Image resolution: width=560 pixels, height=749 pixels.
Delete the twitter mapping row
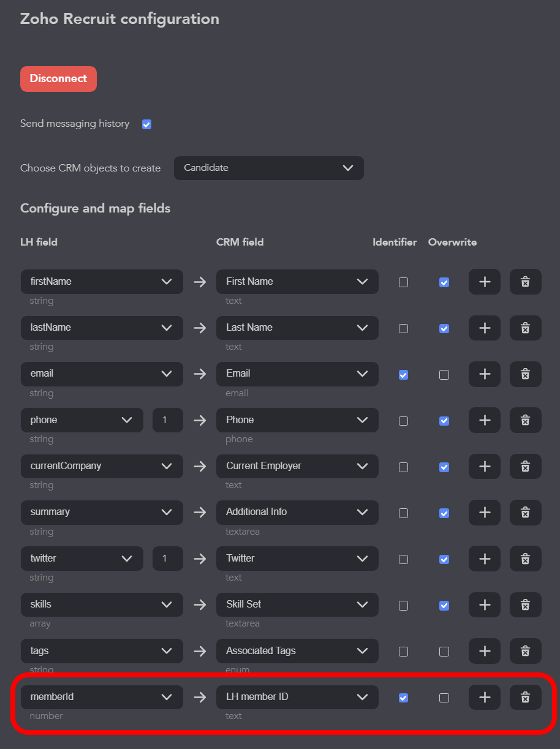525,559
